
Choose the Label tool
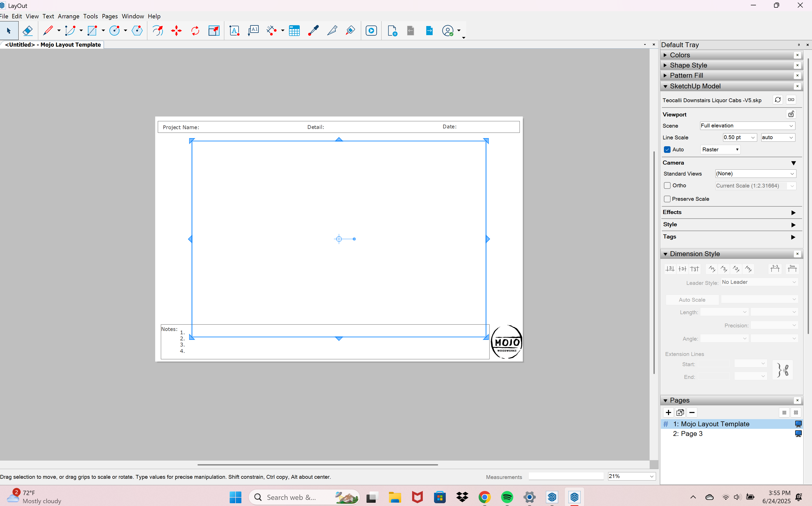253,31
